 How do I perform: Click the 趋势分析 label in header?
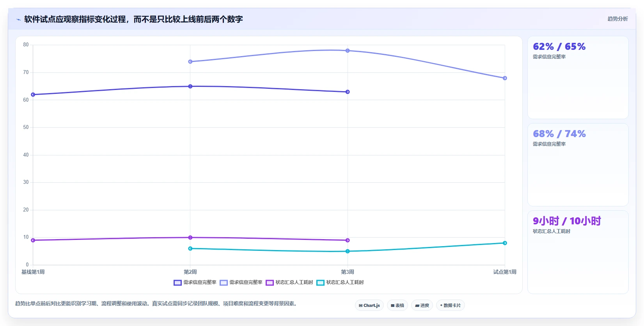tap(617, 19)
